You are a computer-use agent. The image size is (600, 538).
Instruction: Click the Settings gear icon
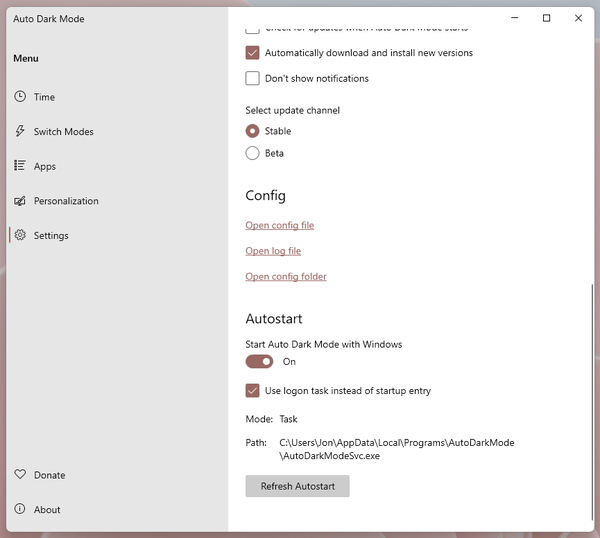[20, 235]
